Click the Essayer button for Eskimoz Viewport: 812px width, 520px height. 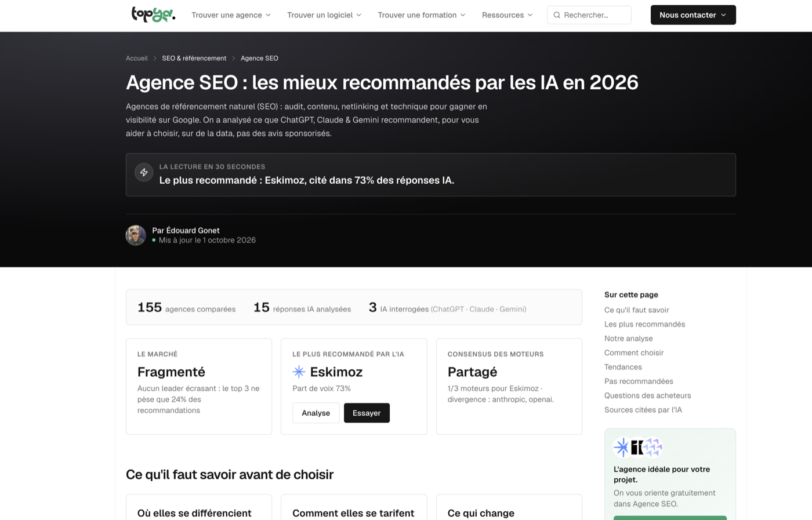pos(367,413)
